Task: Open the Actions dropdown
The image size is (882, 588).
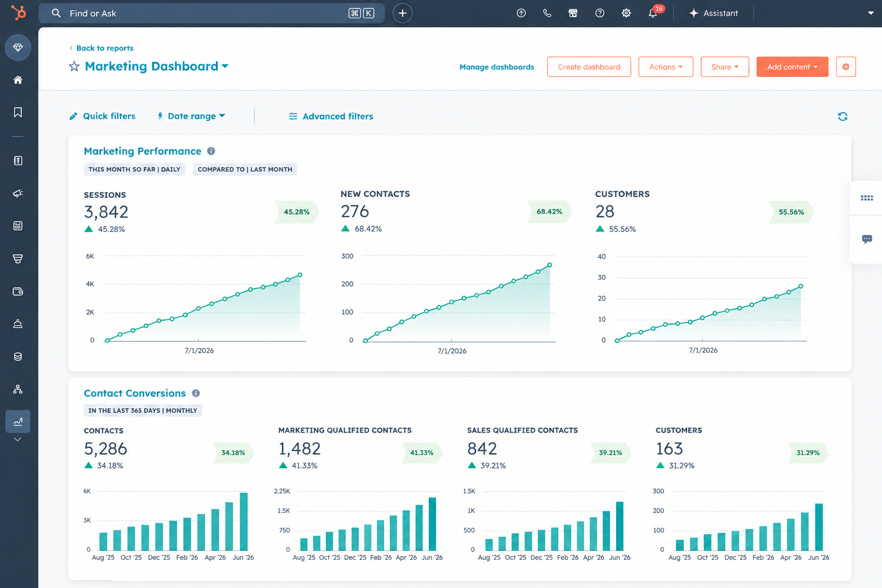Action: coord(666,67)
